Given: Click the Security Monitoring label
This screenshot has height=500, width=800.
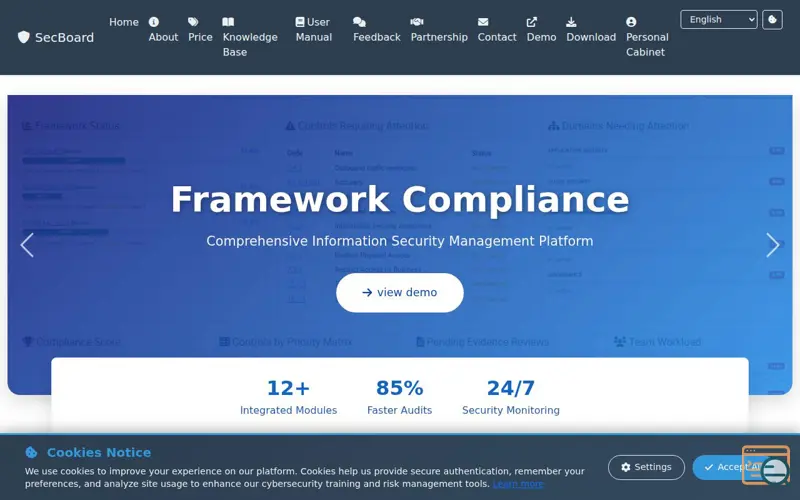Looking at the screenshot, I should click(x=511, y=410).
